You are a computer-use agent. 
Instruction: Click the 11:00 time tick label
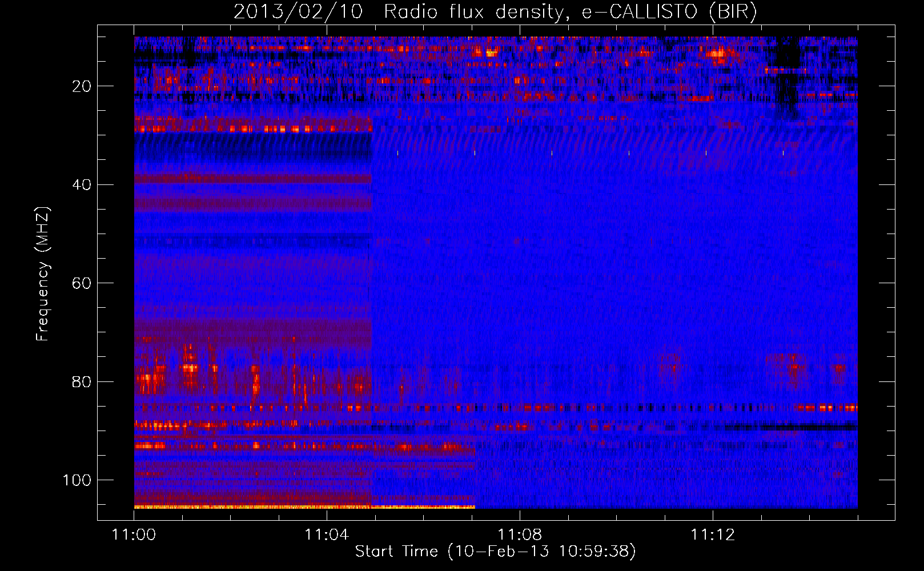tap(134, 534)
